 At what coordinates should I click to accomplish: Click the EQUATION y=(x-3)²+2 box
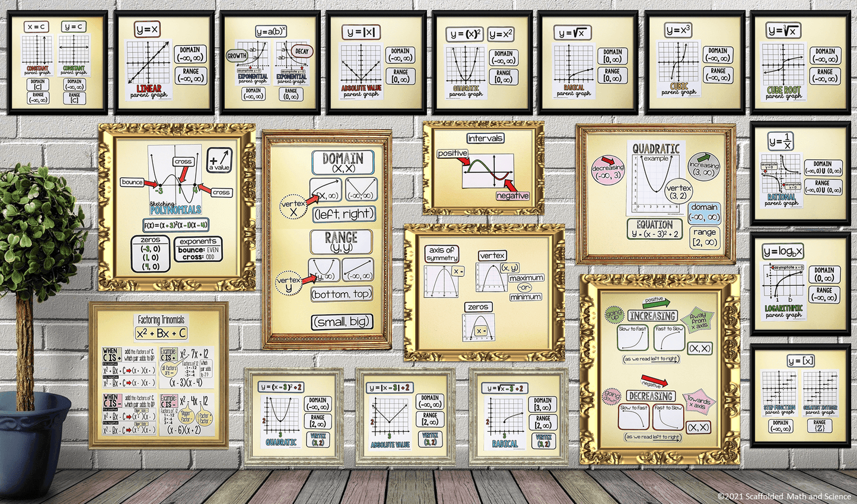pyautogui.click(x=654, y=229)
